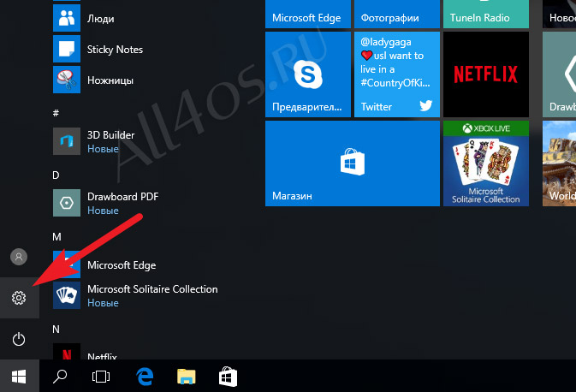
Task: Launch Ножницы snipping tool icon
Action: tap(67, 80)
